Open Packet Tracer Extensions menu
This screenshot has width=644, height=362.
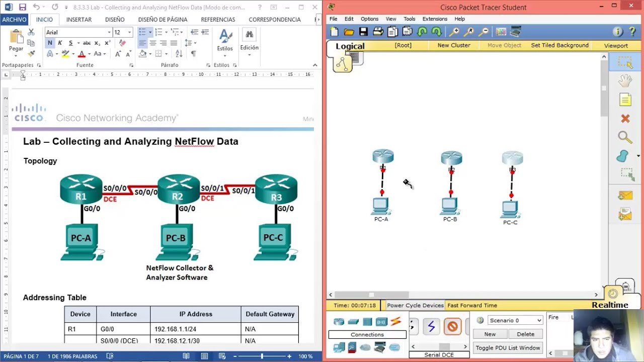[x=435, y=19]
